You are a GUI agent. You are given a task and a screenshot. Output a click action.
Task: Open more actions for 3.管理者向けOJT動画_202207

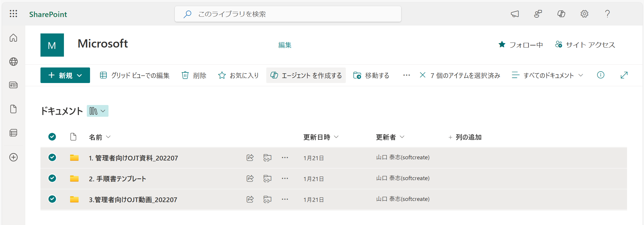coord(285,199)
